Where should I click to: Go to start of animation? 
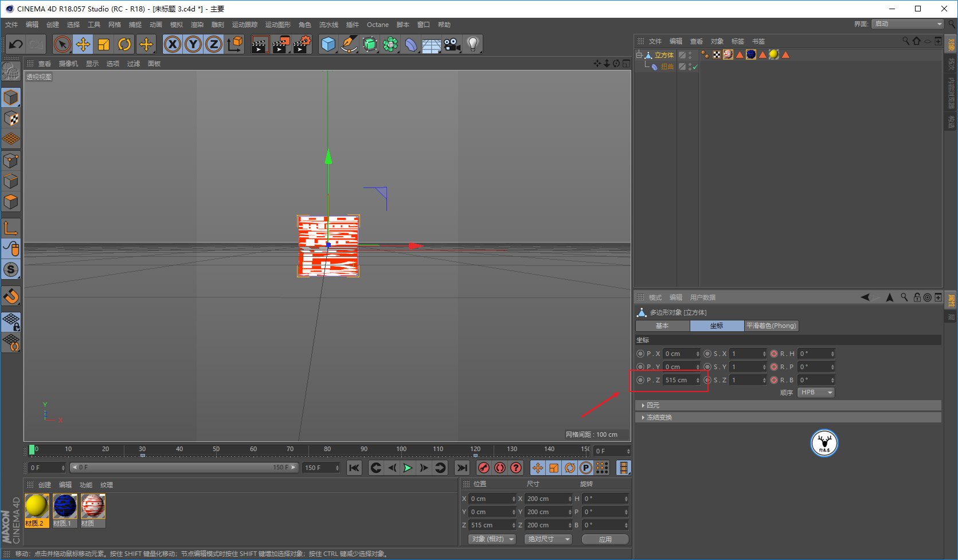coord(354,468)
